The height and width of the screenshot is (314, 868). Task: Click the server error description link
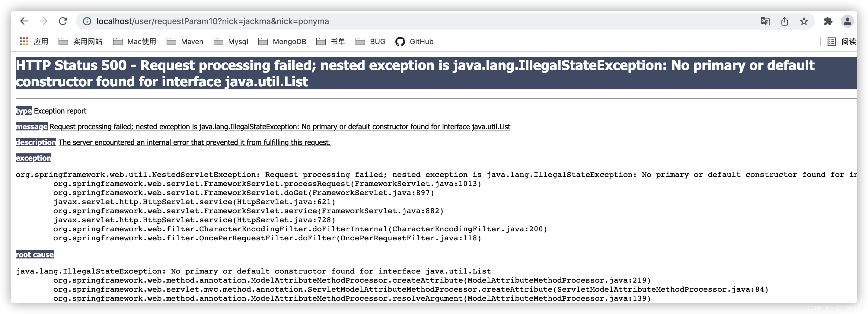pos(194,142)
